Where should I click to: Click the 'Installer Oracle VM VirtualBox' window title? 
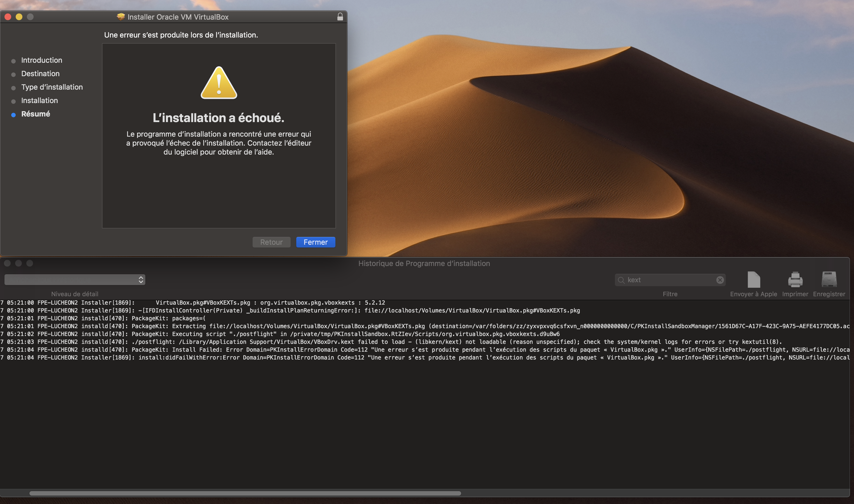(178, 17)
